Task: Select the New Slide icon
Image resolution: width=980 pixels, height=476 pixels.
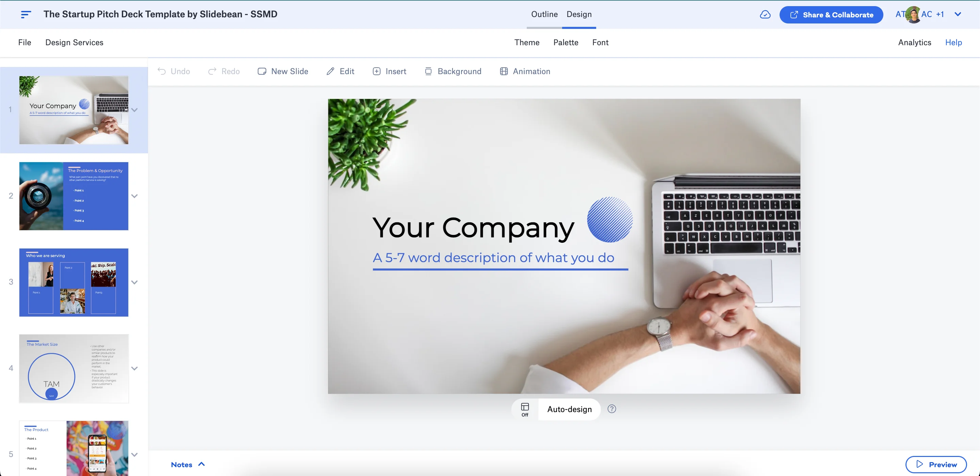Action: coord(262,71)
